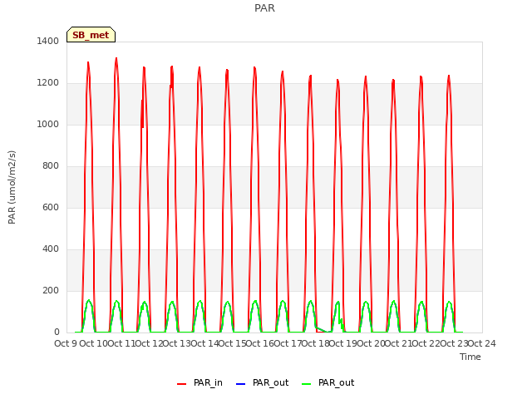Click the PAR (umol/m2/s) y-axis label
Viewport: 532px width, 399px height.
pyautogui.click(x=12, y=187)
